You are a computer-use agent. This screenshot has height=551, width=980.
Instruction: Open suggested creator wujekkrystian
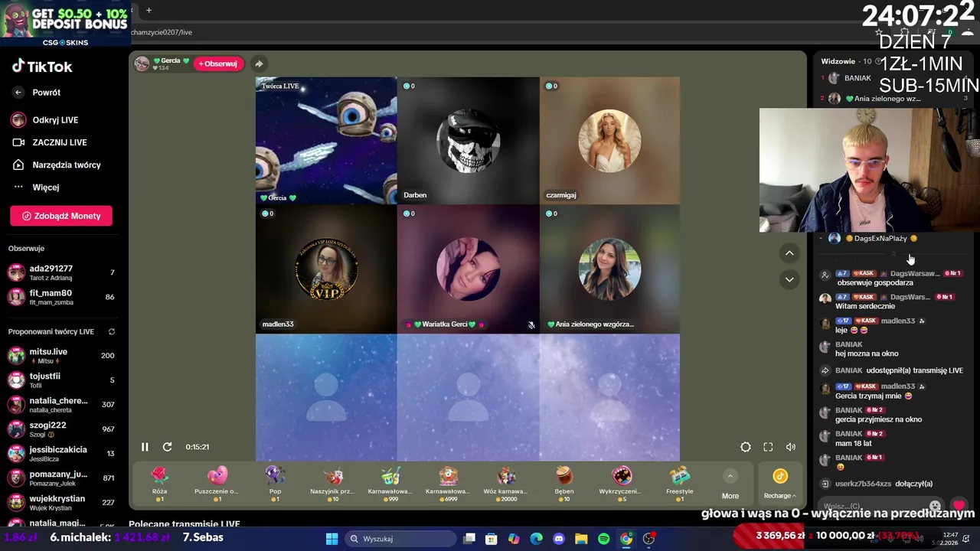coord(61,503)
